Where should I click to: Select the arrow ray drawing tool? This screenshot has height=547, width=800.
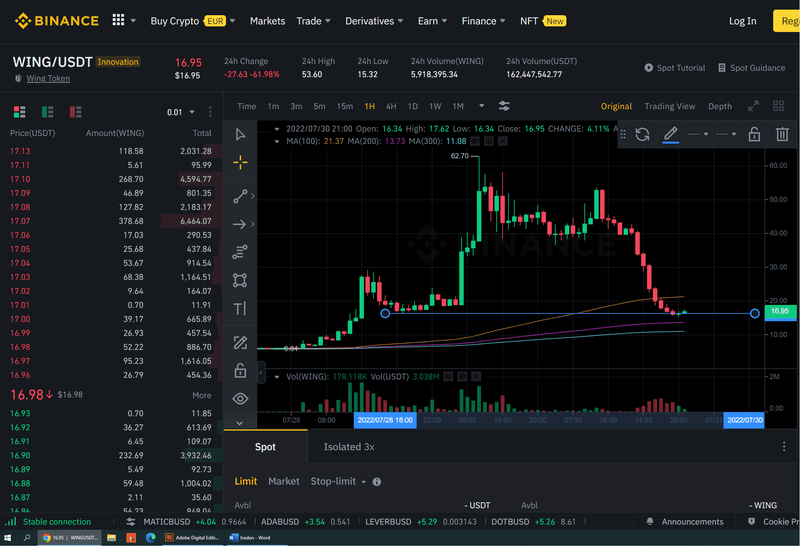(240, 224)
